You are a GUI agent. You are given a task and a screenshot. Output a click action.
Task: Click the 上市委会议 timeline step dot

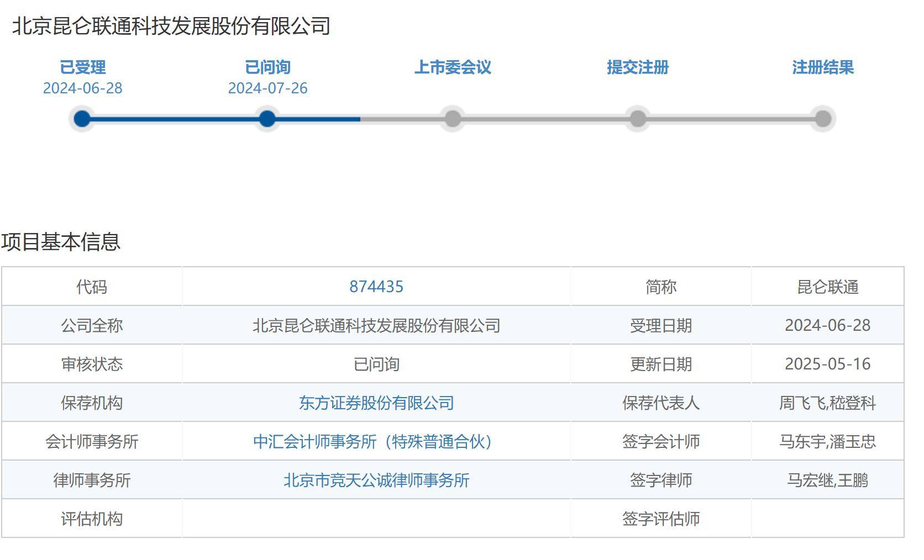(453, 119)
